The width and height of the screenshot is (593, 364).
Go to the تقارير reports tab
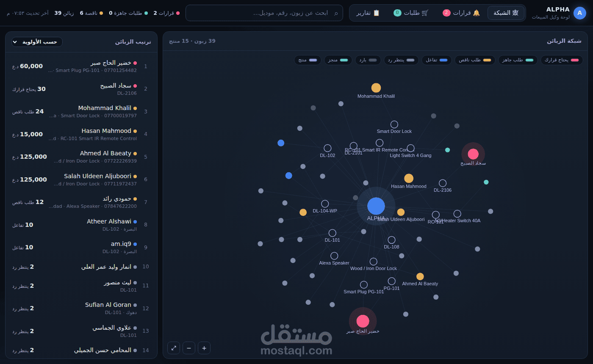click(x=368, y=13)
